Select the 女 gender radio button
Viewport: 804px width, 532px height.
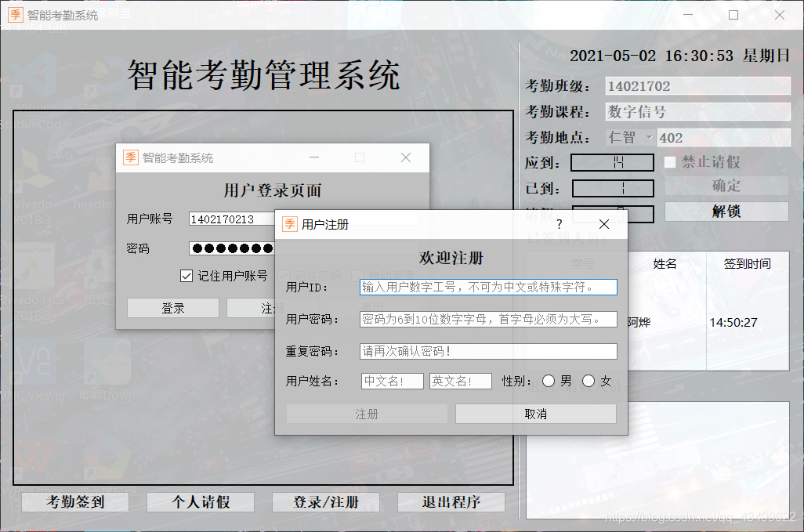click(589, 381)
